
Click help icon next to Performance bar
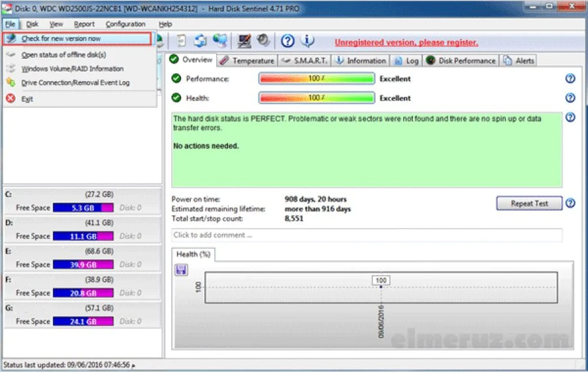(570, 78)
